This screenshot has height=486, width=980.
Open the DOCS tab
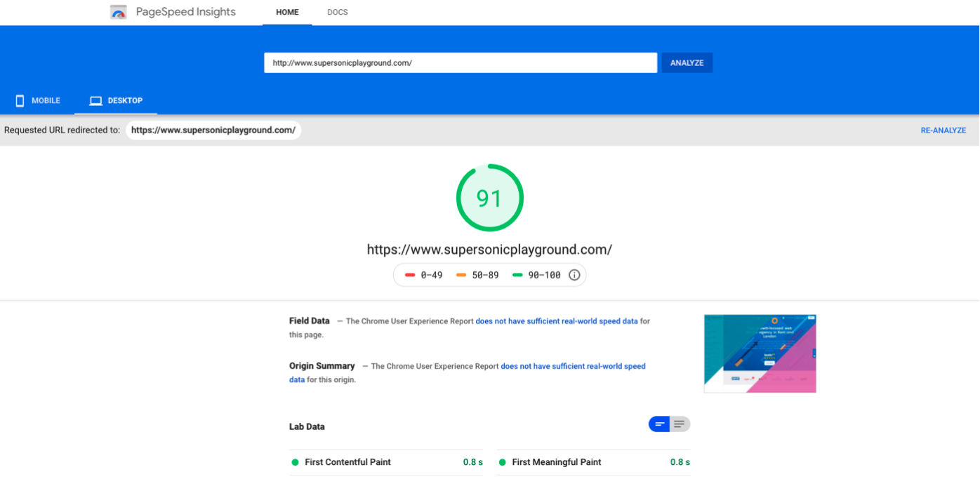click(338, 13)
